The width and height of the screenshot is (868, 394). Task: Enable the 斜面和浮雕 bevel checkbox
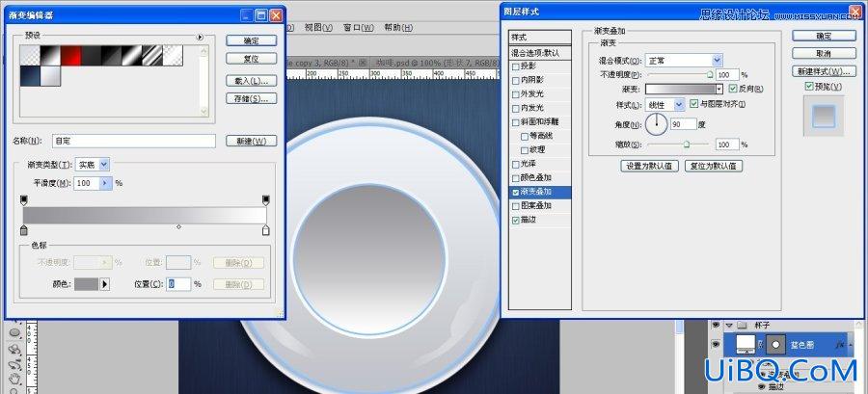[516, 122]
